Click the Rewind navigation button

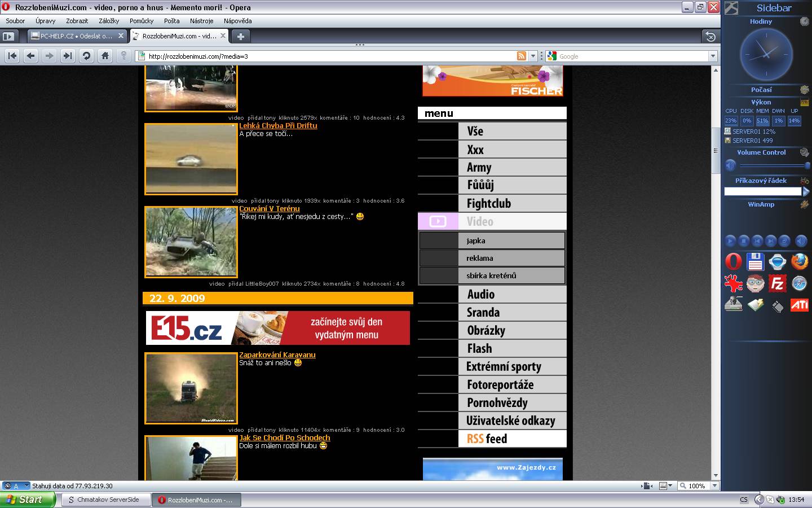[12, 56]
